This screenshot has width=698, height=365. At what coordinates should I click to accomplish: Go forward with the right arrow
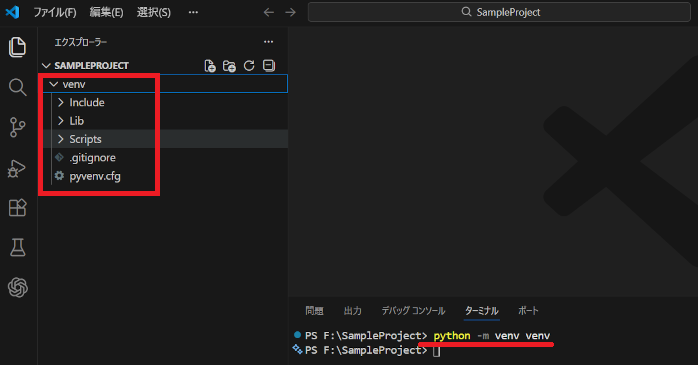[290, 12]
